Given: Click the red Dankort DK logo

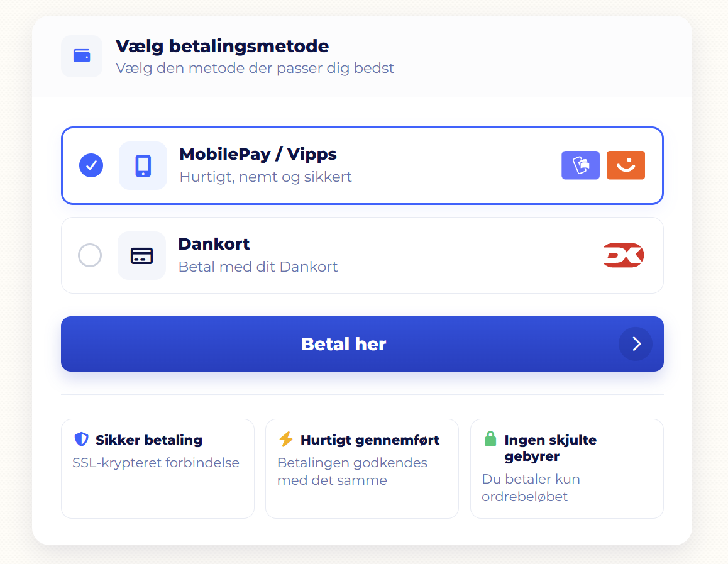Looking at the screenshot, I should point(623,255).
